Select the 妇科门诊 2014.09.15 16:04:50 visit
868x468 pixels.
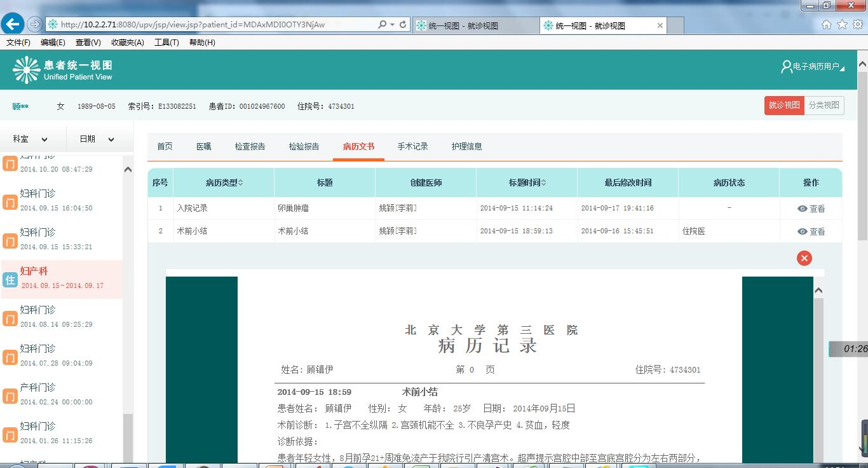click(56, 200)
